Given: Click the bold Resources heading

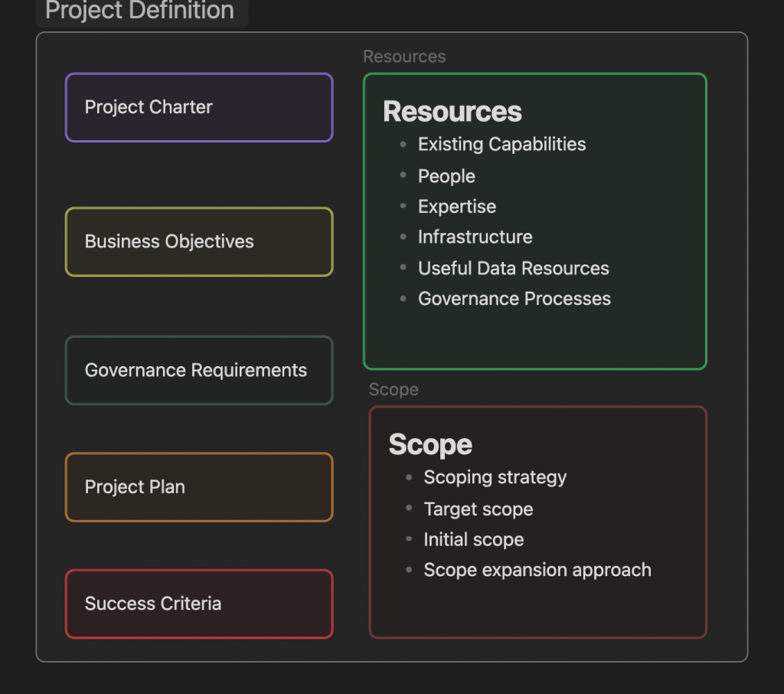Looking at the screenshot, I should pos(452,112).
